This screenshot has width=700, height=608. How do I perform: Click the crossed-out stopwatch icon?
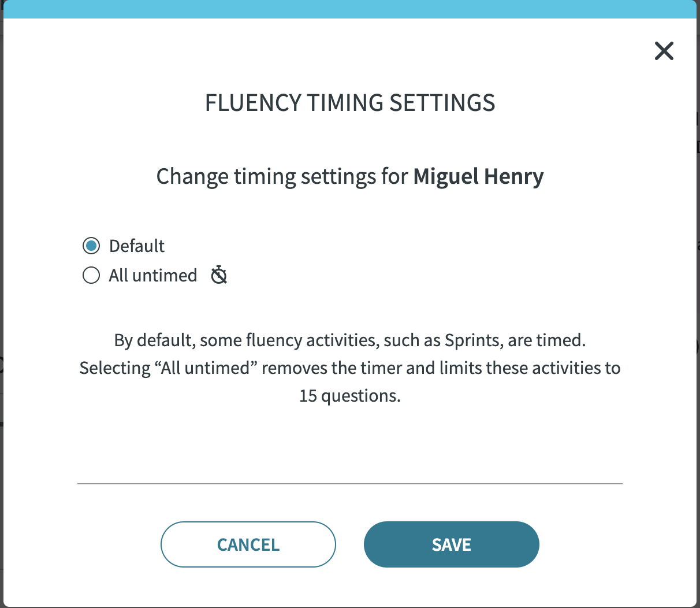(219, 275)
